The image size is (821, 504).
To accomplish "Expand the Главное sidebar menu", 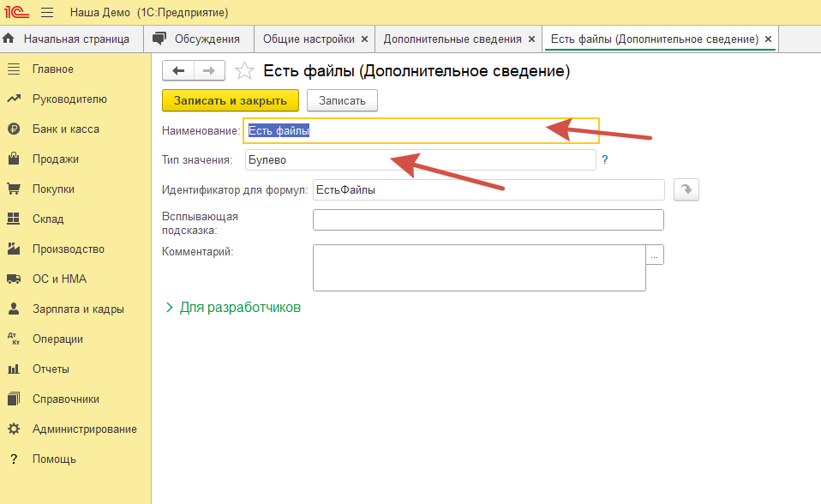I will [53, 69].
